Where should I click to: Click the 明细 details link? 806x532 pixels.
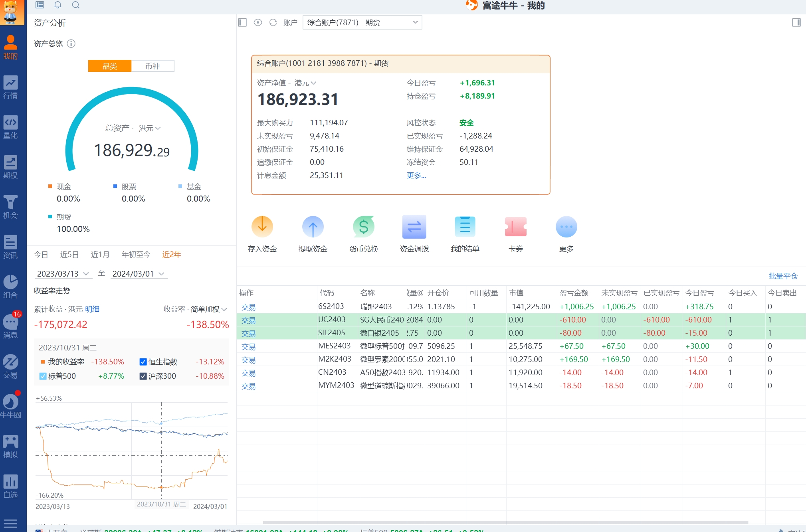92,309
